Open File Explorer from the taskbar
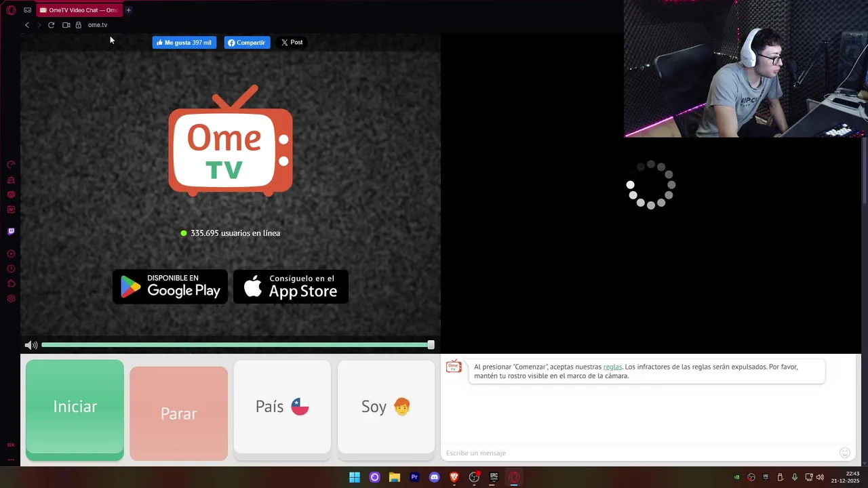The image size is (868, 488). point(395,477)
